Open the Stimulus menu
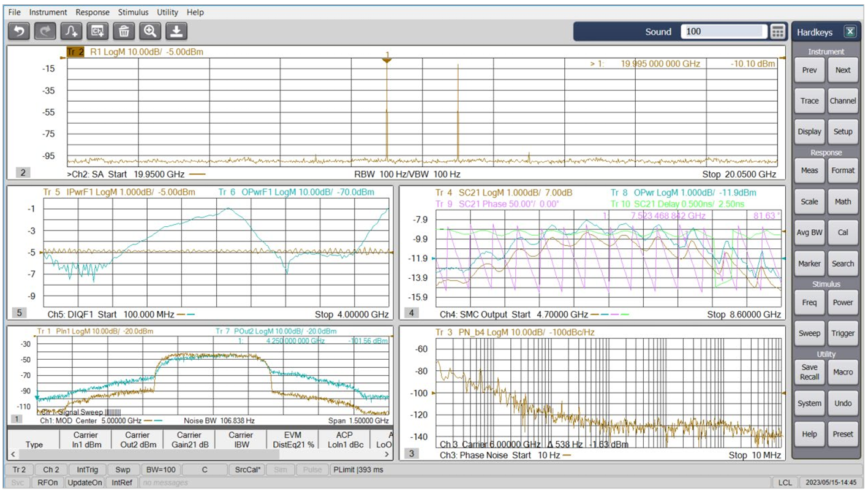This screenshot has height=494, width=868. point(134,12)
